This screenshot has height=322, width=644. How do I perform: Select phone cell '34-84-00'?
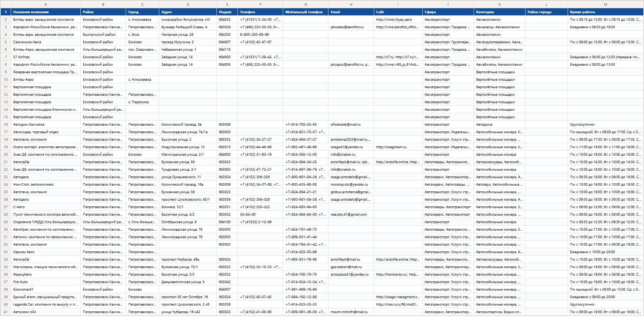pyautogui.click(x=260, y=215)
